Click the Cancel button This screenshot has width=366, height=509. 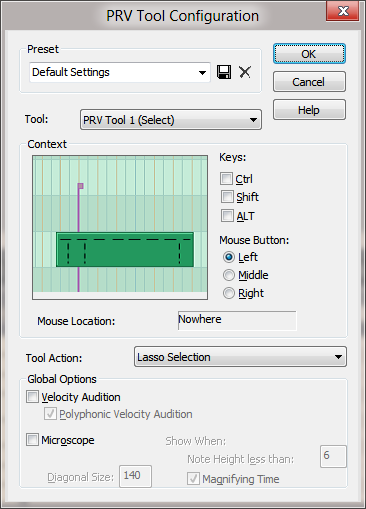pos(309,82)
